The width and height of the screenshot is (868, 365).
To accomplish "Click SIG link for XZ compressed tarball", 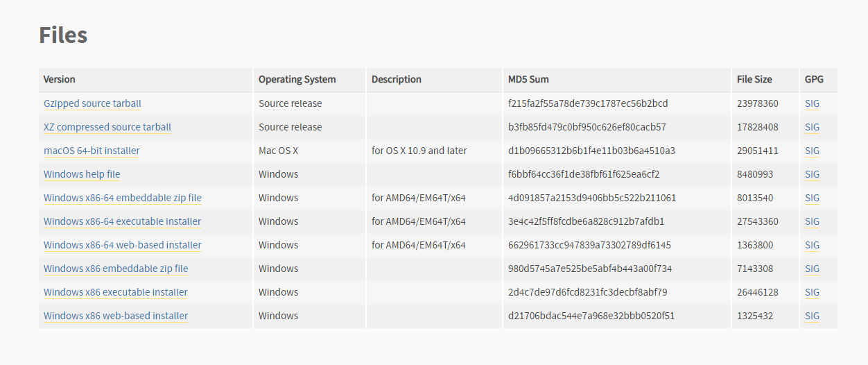I will click(x=812, y=127).
